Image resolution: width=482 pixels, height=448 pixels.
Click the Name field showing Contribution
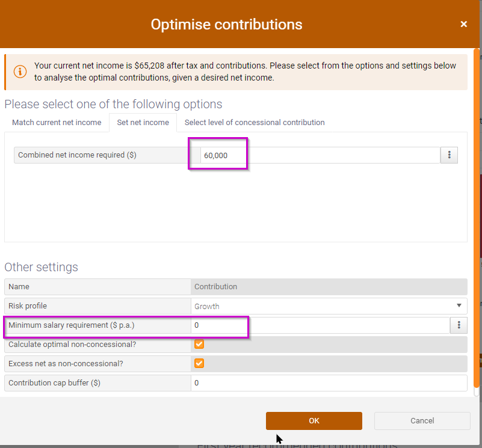[x=329, y=287]
